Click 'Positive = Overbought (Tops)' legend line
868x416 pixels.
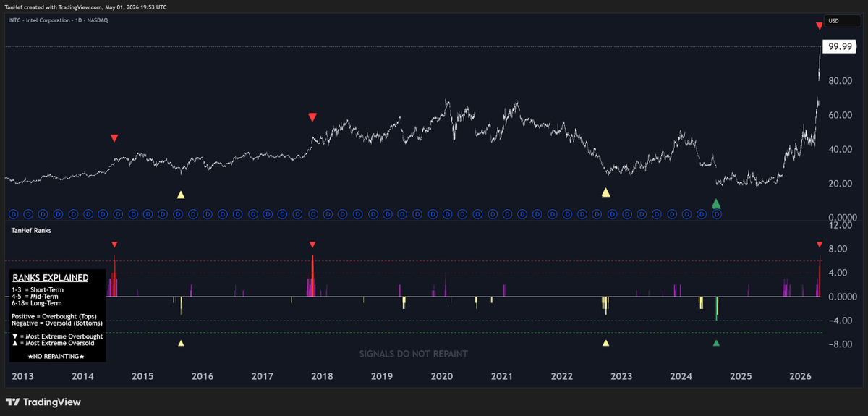pos(53,315)
